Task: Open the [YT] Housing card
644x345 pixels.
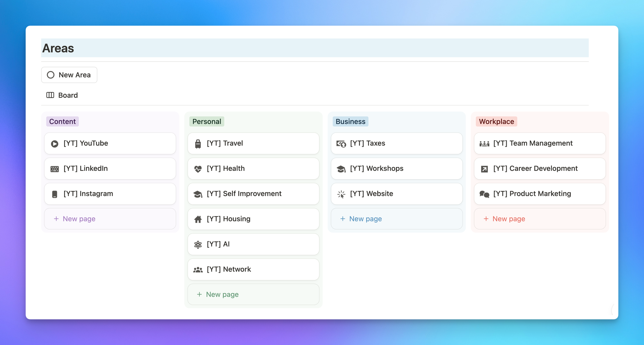Action: 253,219
